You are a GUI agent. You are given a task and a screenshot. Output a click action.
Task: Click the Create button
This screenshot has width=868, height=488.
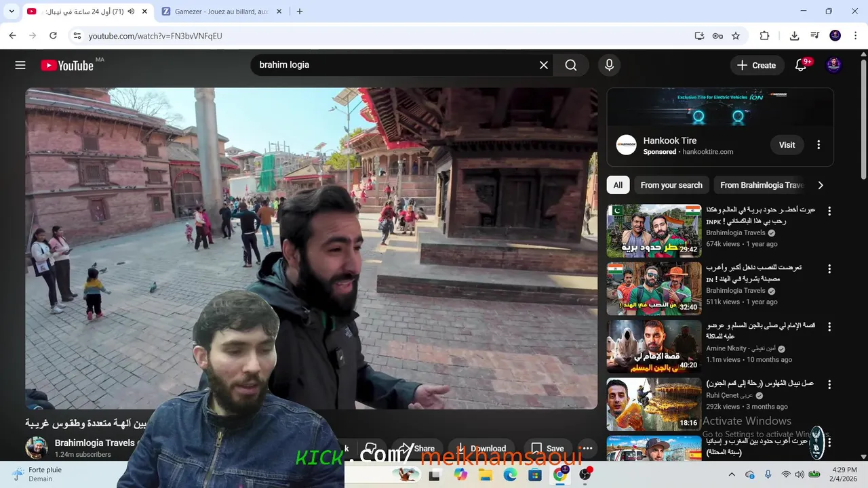(x=756, y=65)
